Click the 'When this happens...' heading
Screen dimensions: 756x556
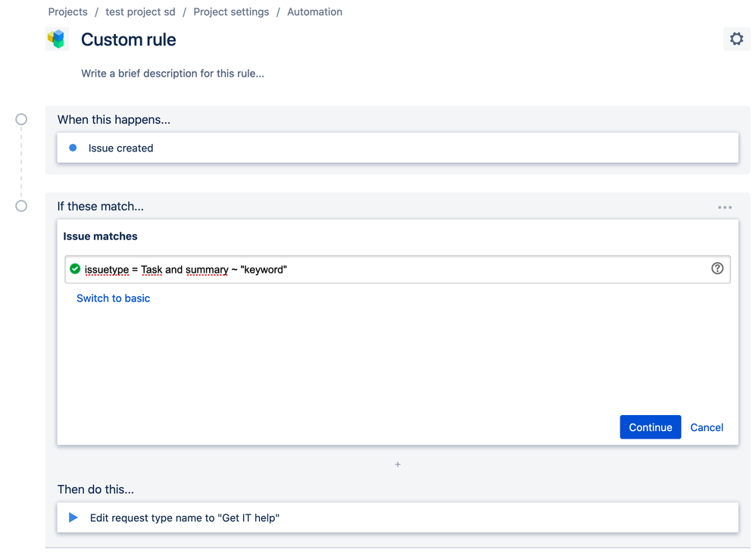coord(114,120)
